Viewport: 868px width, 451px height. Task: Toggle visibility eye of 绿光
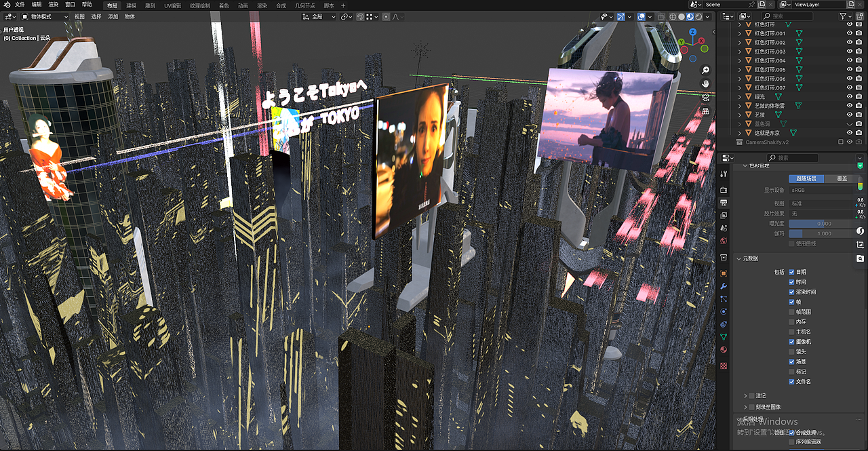850,96
